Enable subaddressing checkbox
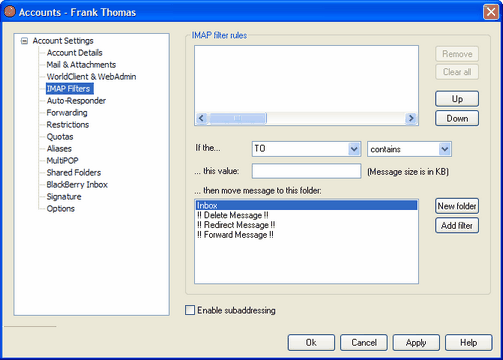503x360 pixels. tap(190, 310)
